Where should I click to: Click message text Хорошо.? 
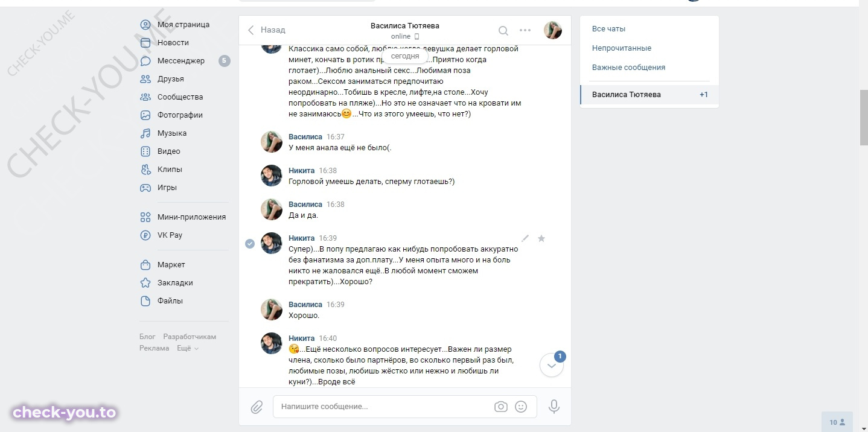304,316
